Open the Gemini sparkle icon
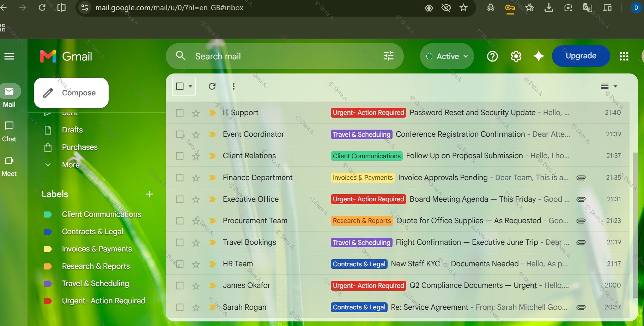The image size is (644, 326). click(x=539, y=56)
